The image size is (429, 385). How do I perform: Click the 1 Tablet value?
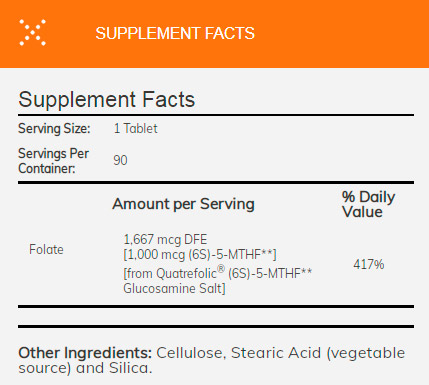point(135,128)
